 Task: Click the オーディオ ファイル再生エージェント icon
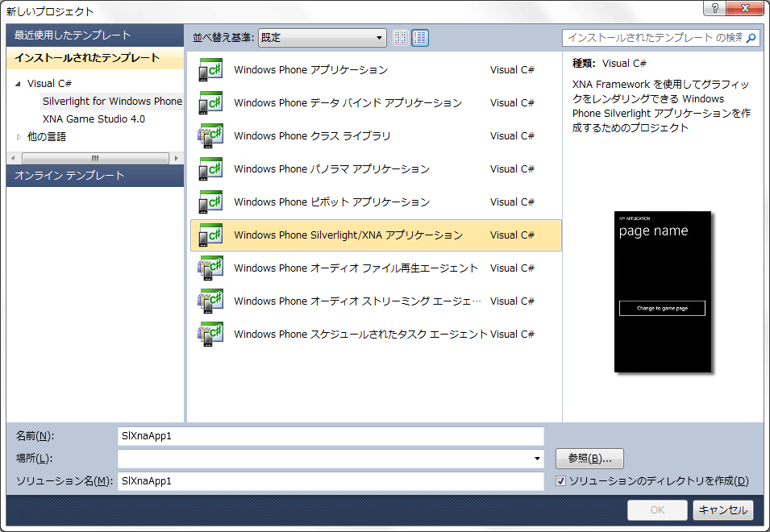click(210, 268)
